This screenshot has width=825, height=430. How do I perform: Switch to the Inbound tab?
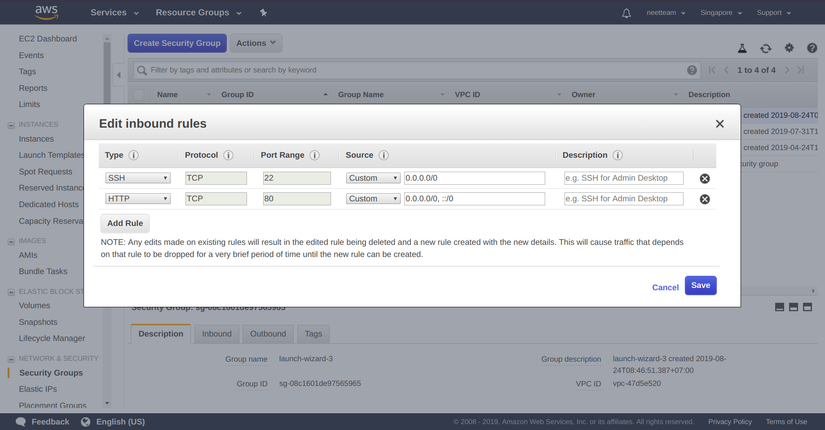tap(217, 334)
